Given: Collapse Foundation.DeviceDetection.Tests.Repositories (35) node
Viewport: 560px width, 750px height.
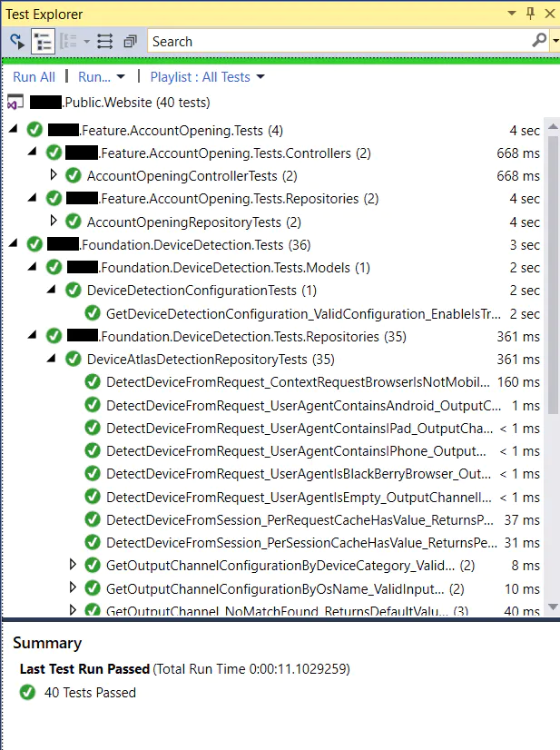Looking at the screenshot, I should tap(33, 335).
